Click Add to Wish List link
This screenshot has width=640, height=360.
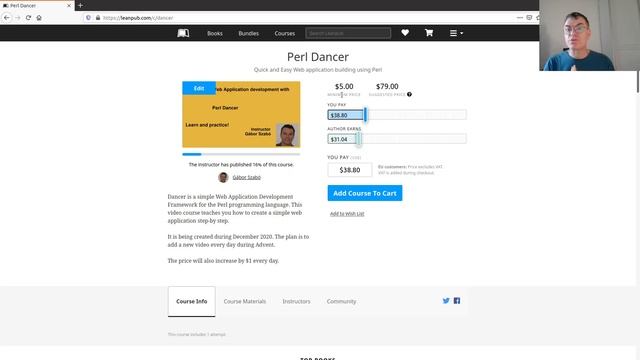click(x=347, y=214)
